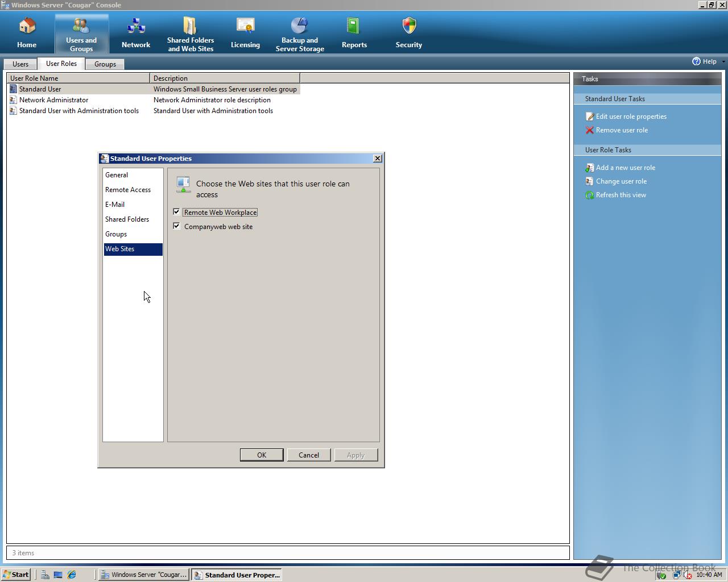Image resolution: width=728 pixels, height=582 pixels.
Task: Click the power status tray icon
Action: point(661,575)
